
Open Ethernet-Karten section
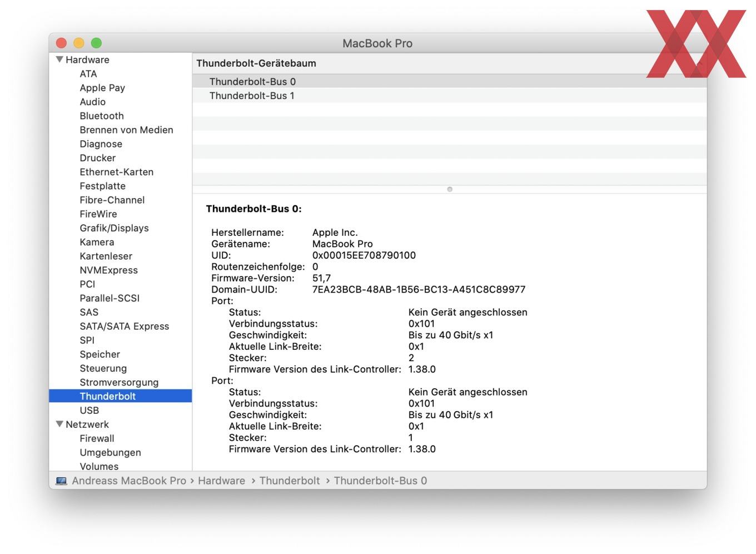tap(117, 172)
